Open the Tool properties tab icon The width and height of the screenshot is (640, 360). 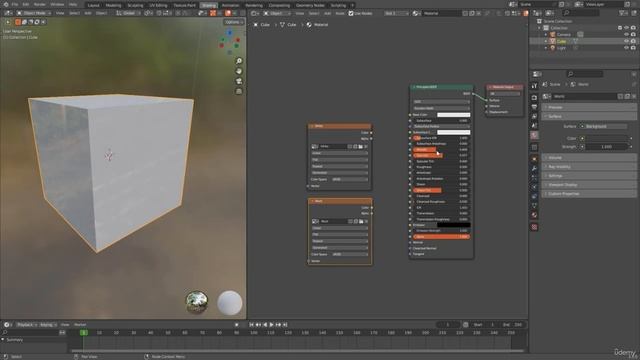tap(534, 86)
